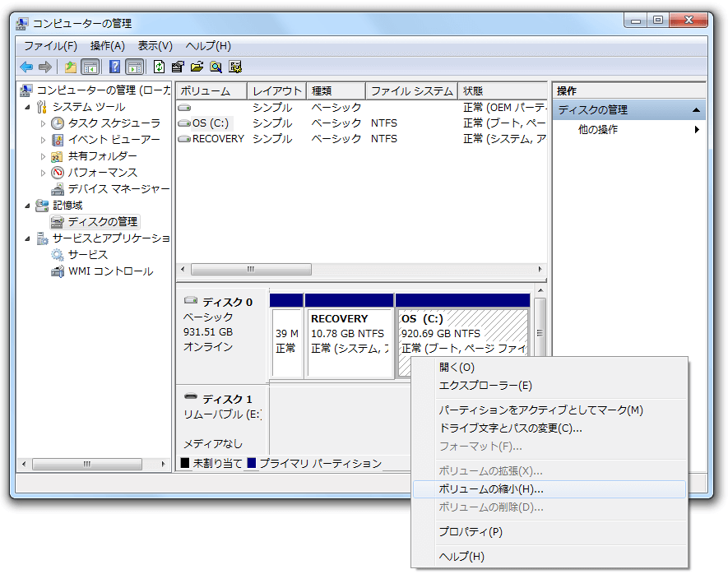The image size is (728, 574).
Task: Sort by the ファイル システム column header
Action: [x=412, y=91]
